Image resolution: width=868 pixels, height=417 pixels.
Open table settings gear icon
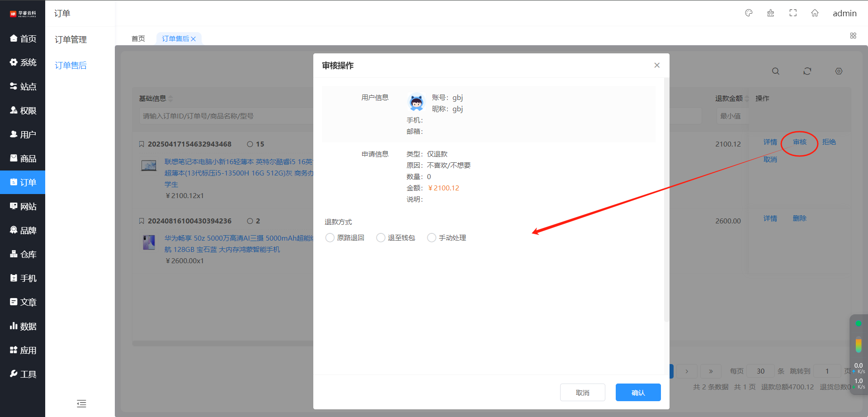click(839, 71)
